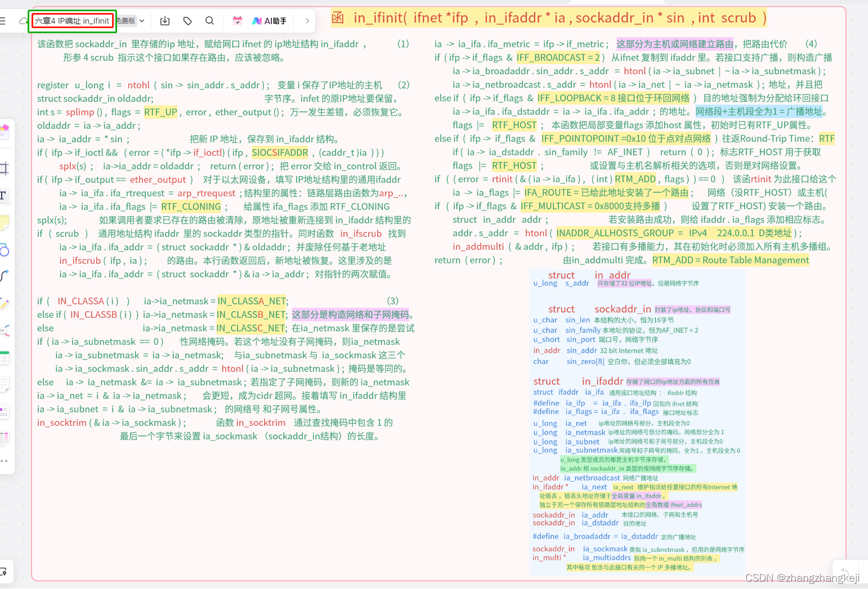Select the text return ( error ) ;
Image resolution: width=868 pixels, height=589 pixels.
(468, 260)
